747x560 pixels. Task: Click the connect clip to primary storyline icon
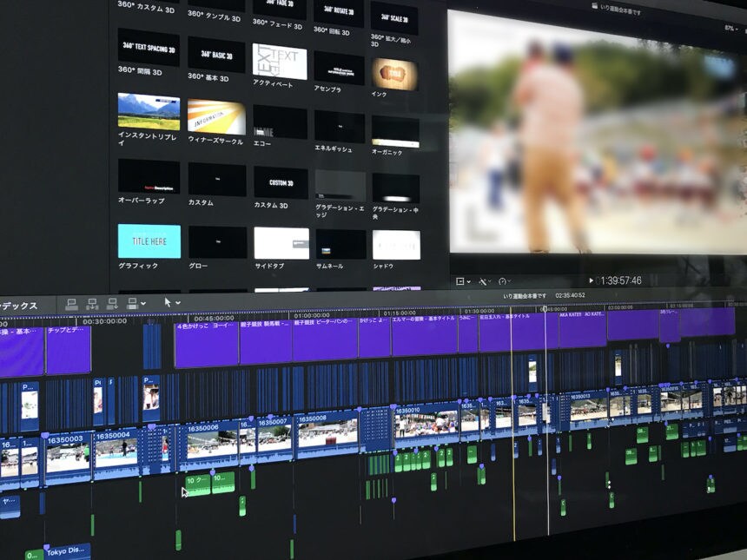[71, 304]
